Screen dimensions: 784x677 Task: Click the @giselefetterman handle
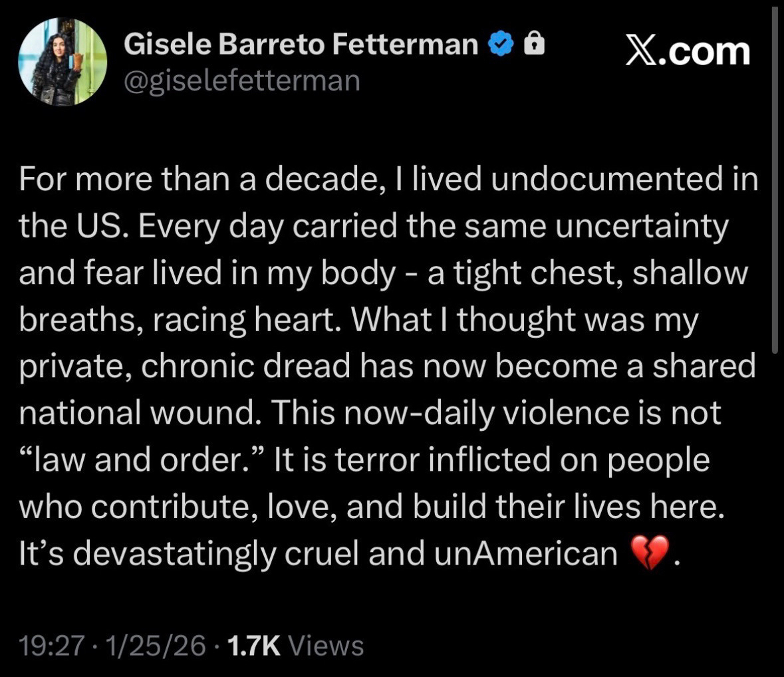pos(242,80)
